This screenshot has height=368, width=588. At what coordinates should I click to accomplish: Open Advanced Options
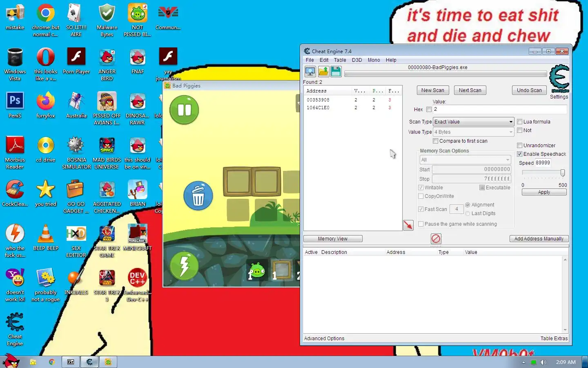324,339
